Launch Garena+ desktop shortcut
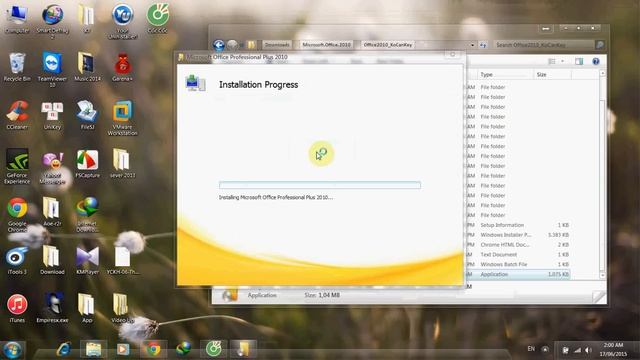This screenshot has width=640, height=360. click(x=122, y=67)
